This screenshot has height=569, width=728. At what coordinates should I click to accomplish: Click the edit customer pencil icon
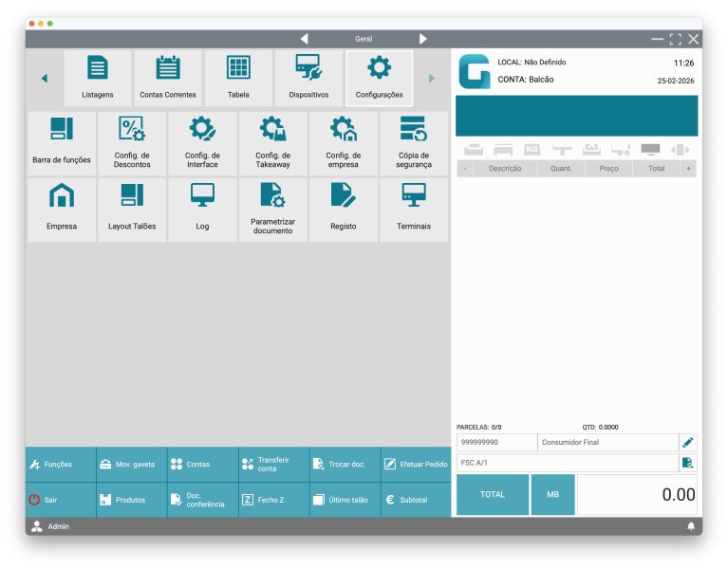coord(688,443)
